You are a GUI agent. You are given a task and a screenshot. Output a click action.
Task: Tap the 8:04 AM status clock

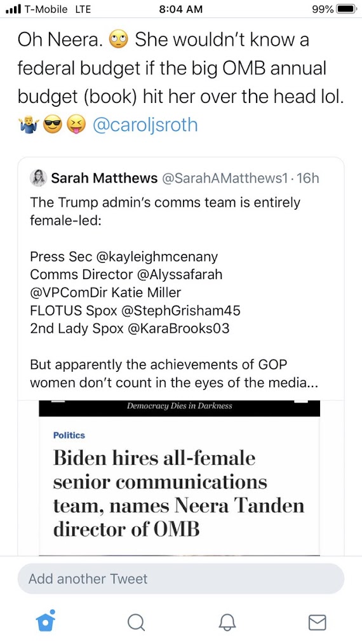[x=180, y=9]
